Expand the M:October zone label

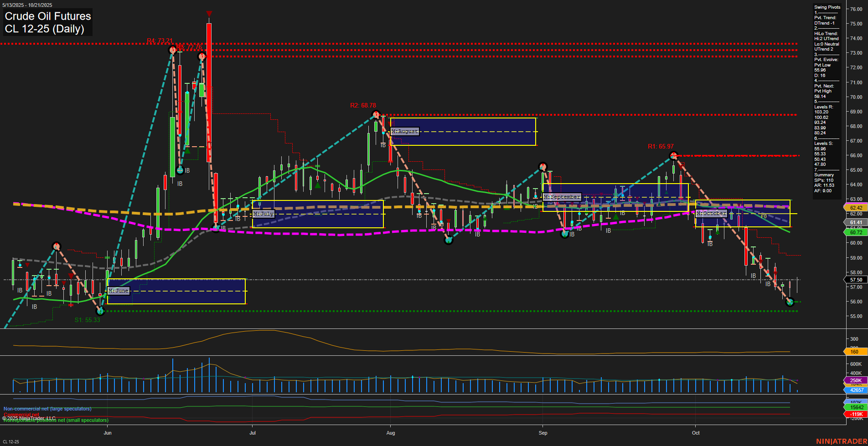tap(711, 212)
